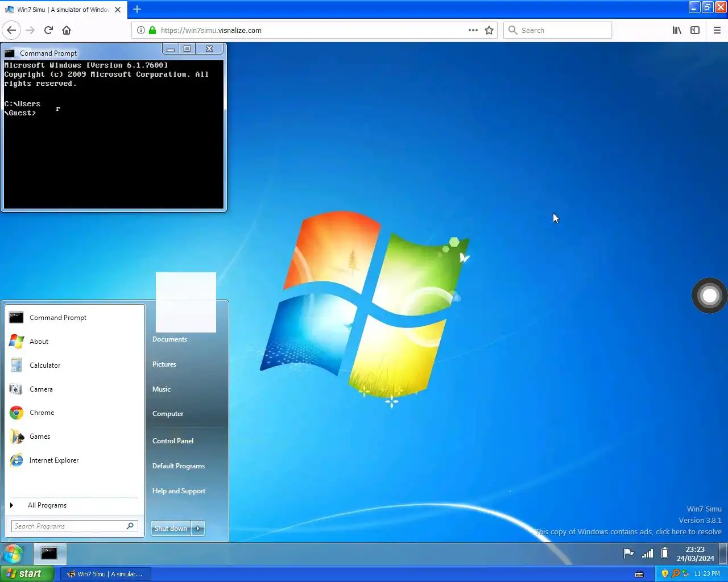Click the XP security shield tray icon
728x582 pixels.
tap(665, 573)
